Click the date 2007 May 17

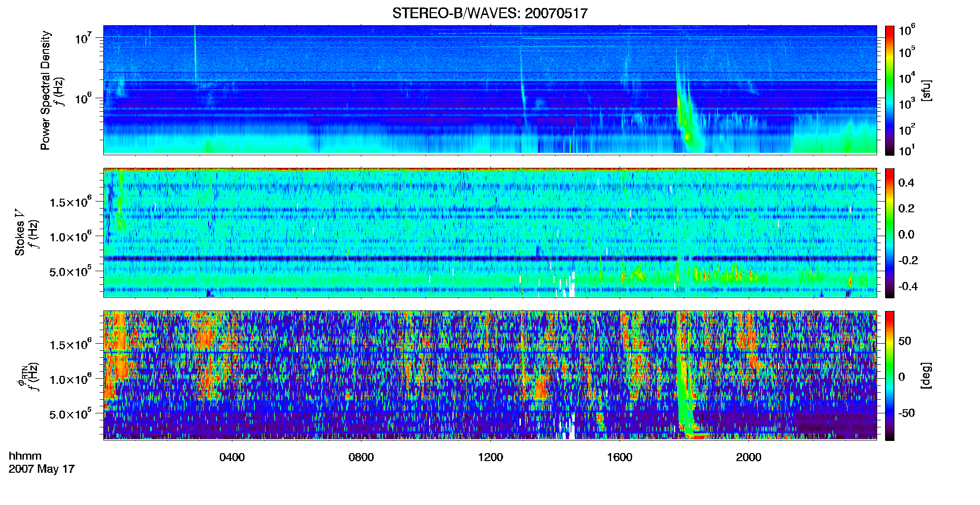click(x=42, y=469)
